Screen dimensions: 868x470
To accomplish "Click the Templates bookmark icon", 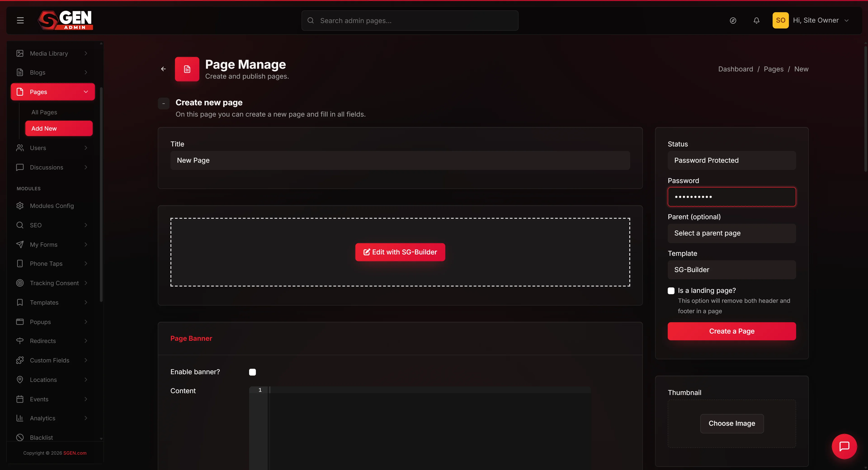I will click(20, 303).
